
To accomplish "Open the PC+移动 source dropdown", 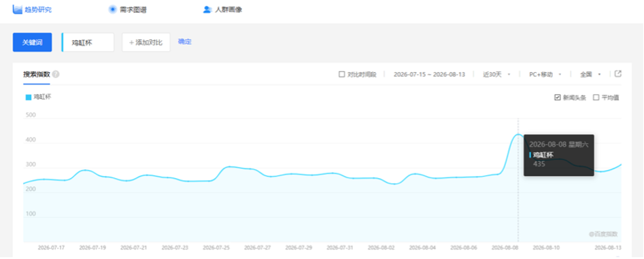I will click(545, 74).
